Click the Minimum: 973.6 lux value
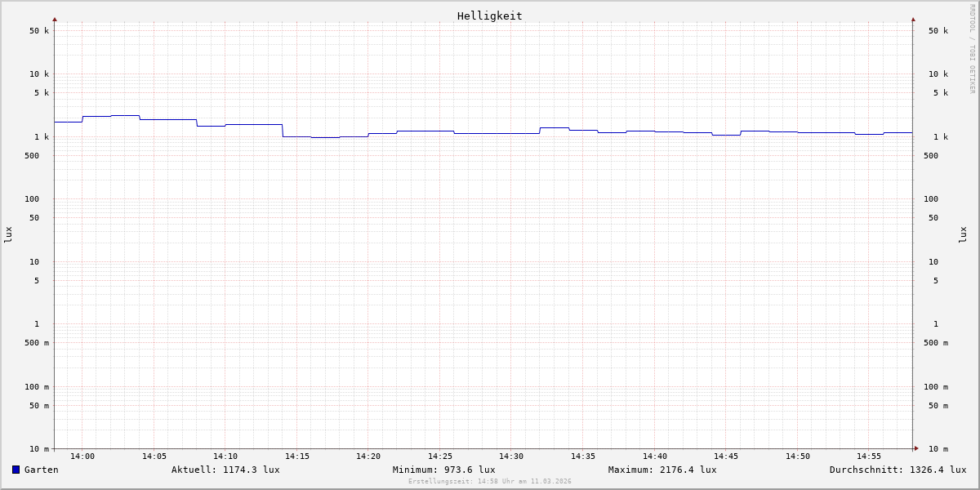 (x=443, y=470)
